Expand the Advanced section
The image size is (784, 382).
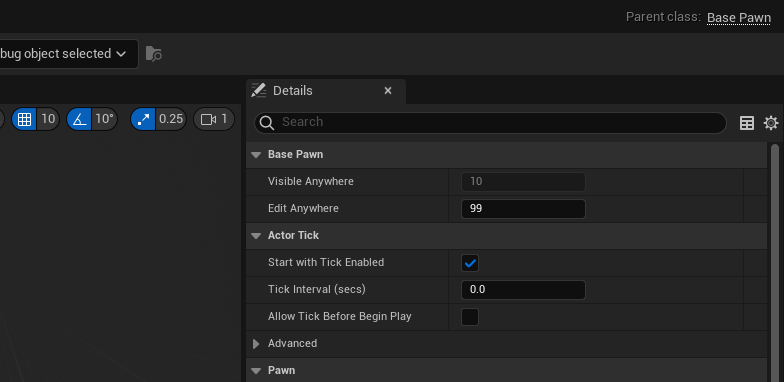pos(256,344)
